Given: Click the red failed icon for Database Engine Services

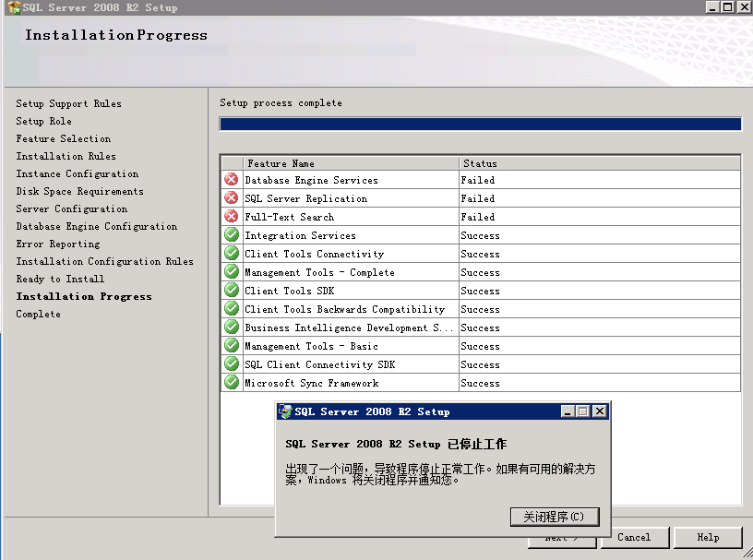Looking at the screenshot, I should (232, 180).
